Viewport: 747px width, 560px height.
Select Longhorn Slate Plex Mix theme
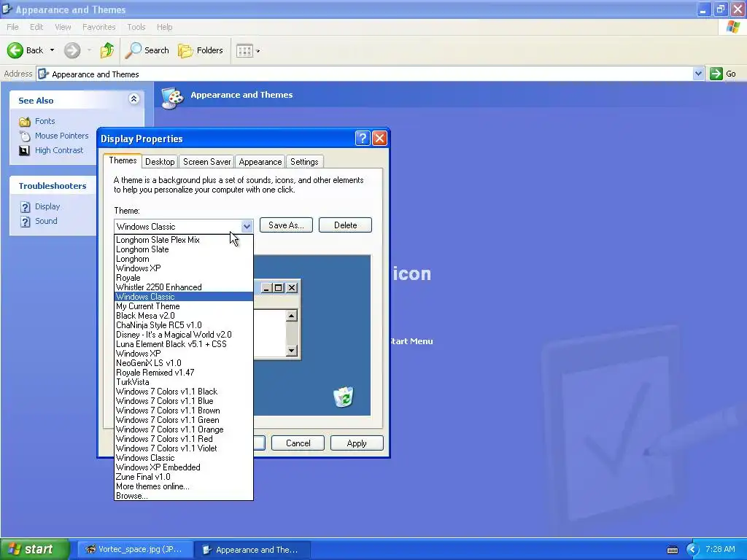pos(183,240)
